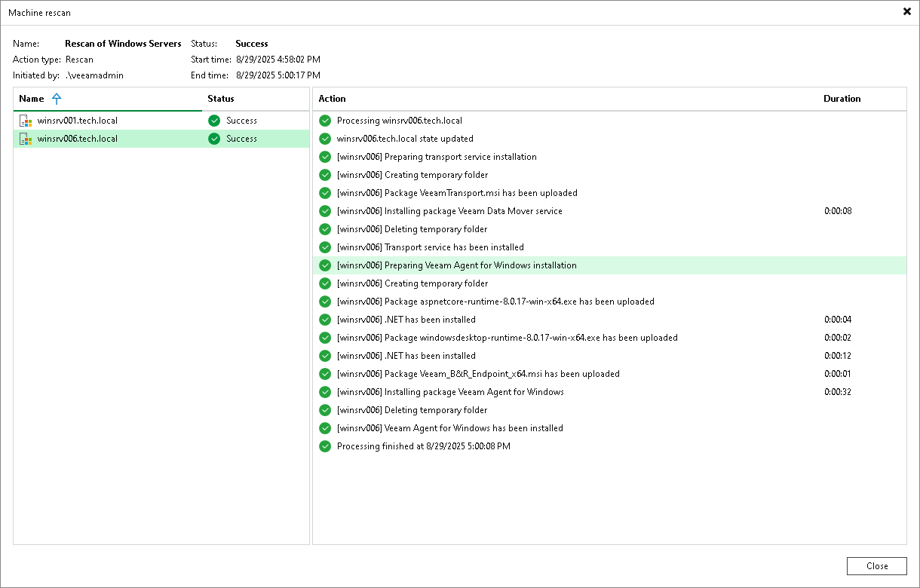
Task: Click the winsrv006.tech.local server icon
Action: tap(25, 139)
